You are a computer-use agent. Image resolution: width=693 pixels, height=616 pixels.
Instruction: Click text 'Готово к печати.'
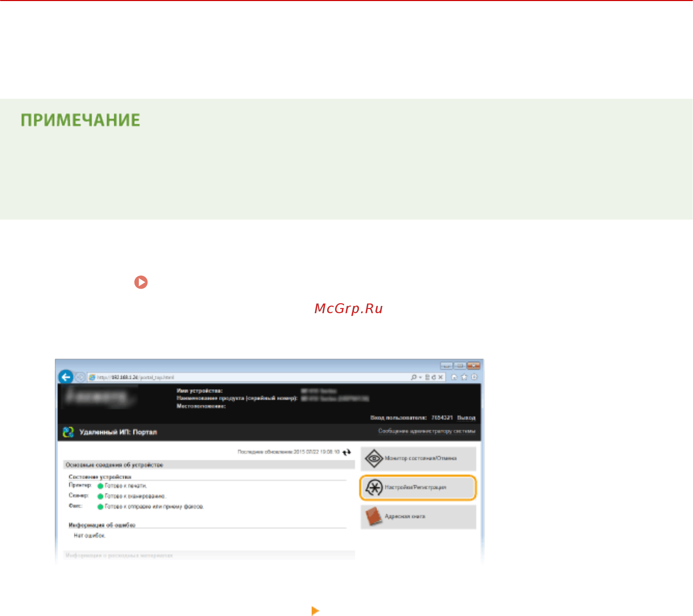tap(126, 486)
